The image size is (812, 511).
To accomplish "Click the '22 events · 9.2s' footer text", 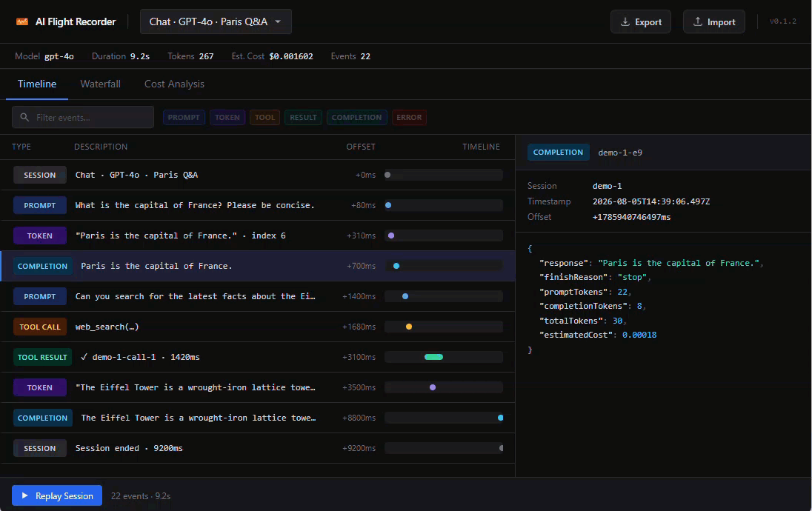I will click(x=140, y=496).
